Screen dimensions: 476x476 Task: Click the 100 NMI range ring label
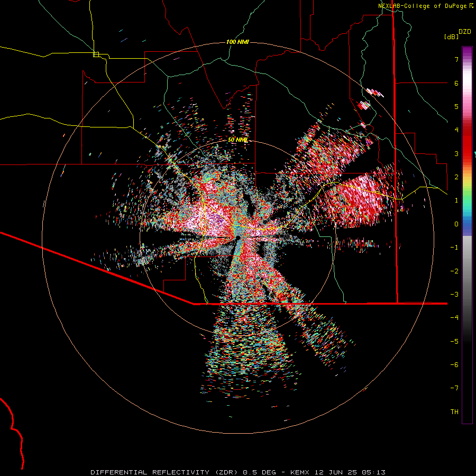237,42
